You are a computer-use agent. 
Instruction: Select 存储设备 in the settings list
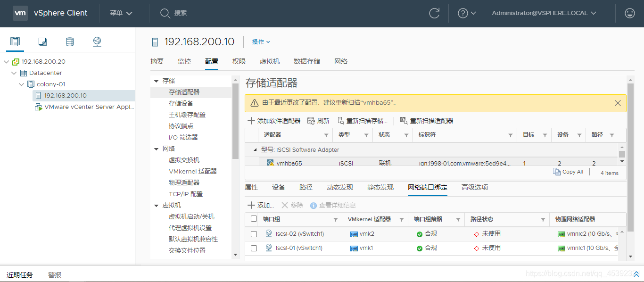[x=181, y=103]
